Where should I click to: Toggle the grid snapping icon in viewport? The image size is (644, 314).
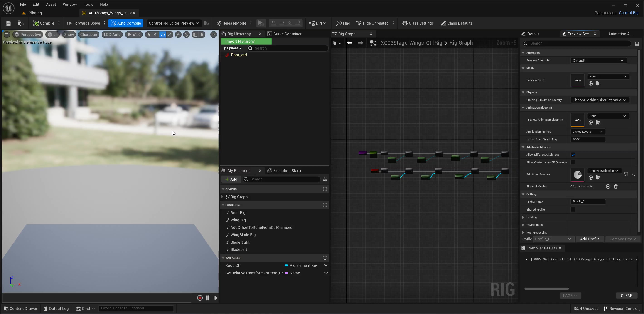[195, 35]
